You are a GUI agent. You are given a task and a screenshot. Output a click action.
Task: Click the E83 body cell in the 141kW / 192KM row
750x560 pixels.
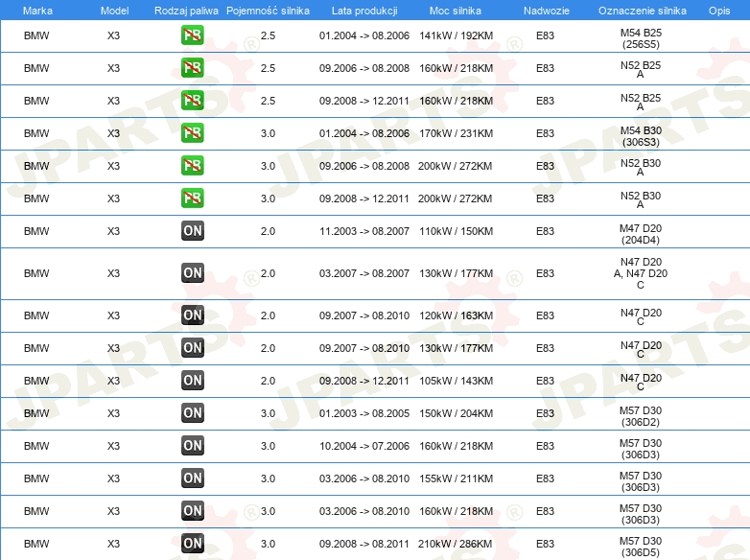tap(545, 35)
